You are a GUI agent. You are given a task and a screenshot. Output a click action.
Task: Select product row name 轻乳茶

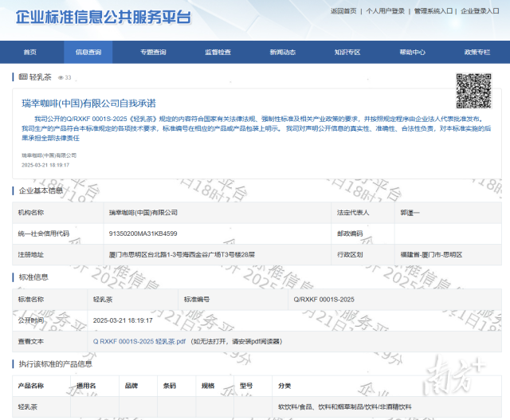tap(28, 407)
